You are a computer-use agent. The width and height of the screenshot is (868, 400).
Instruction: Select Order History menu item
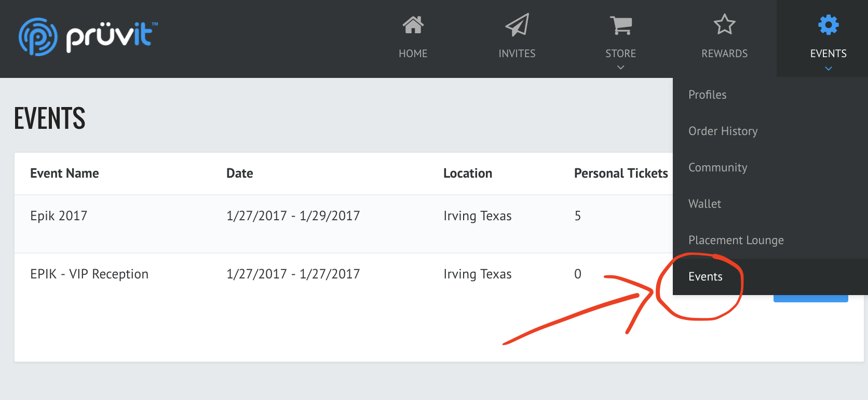(x=723, y=131)
